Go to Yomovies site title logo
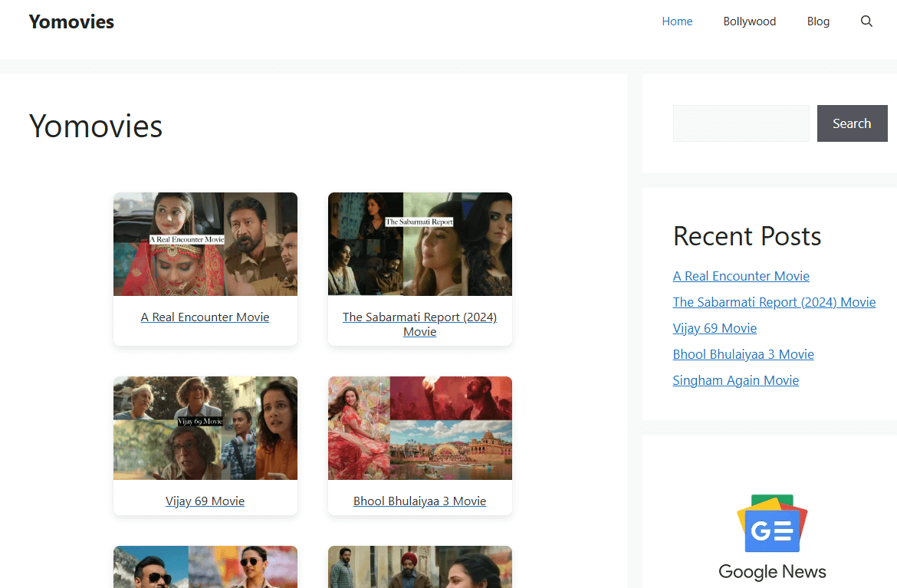This screenshot has width=897, height=588. click(71, 21)
